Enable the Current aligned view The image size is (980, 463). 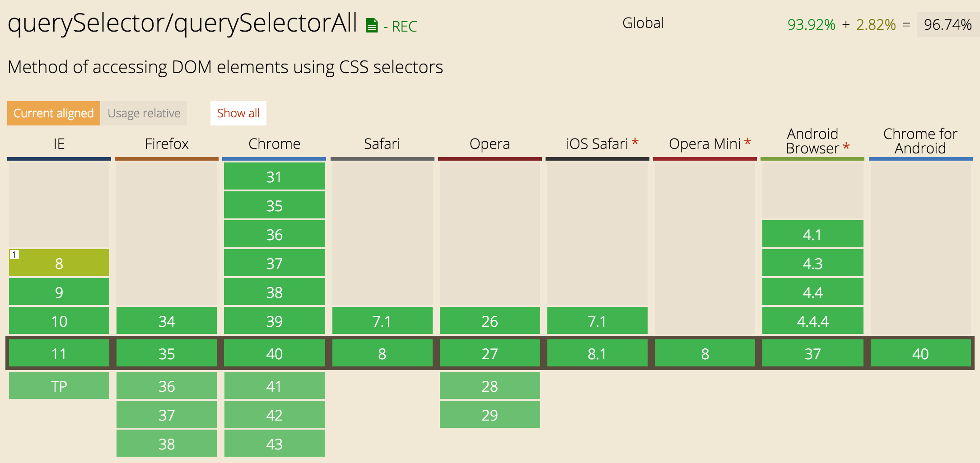click(x=54, y=113)
